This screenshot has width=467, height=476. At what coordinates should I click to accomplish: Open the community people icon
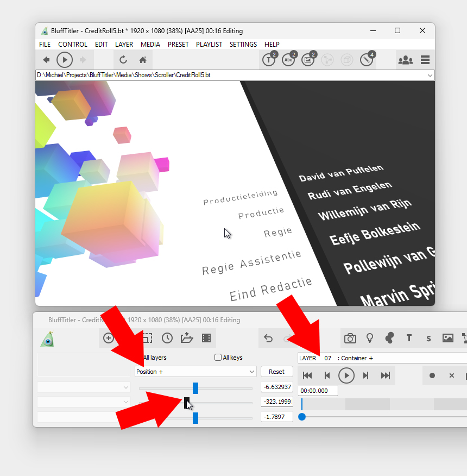coord(406,60)
